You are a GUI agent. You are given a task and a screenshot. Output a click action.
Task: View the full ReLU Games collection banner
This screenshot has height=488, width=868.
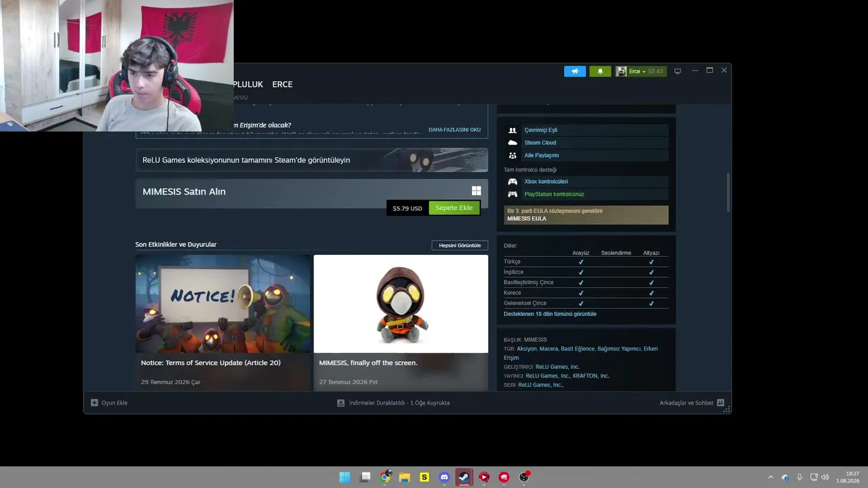[312, 160]
